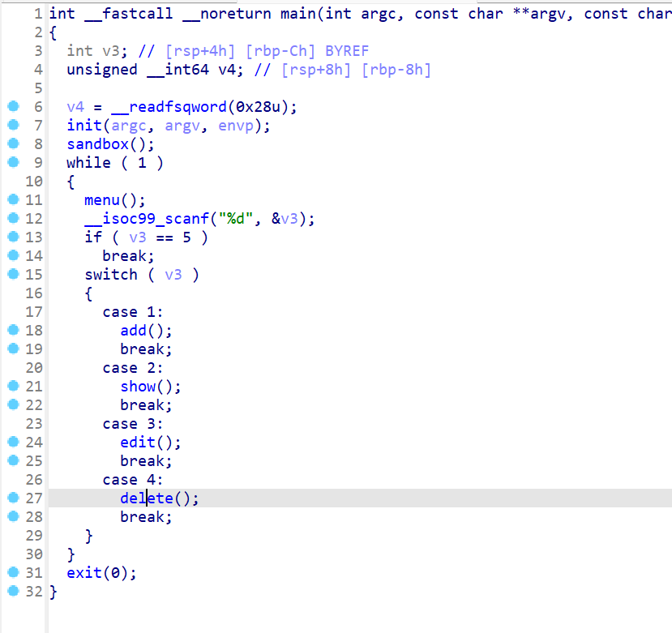The height and width of the screenshot is (633, 672).
Task: Toggle breakpoint dot on line 31
Action: click(x=14, y=572)
